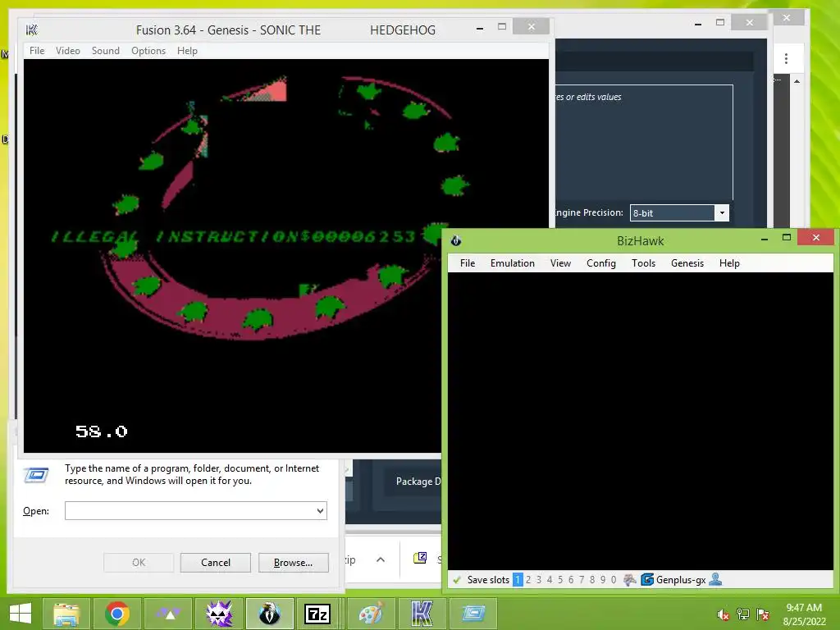This screenshot has width=840, height=630.
Task: Open Help menu in Fusion window
Action: point(188,50)
